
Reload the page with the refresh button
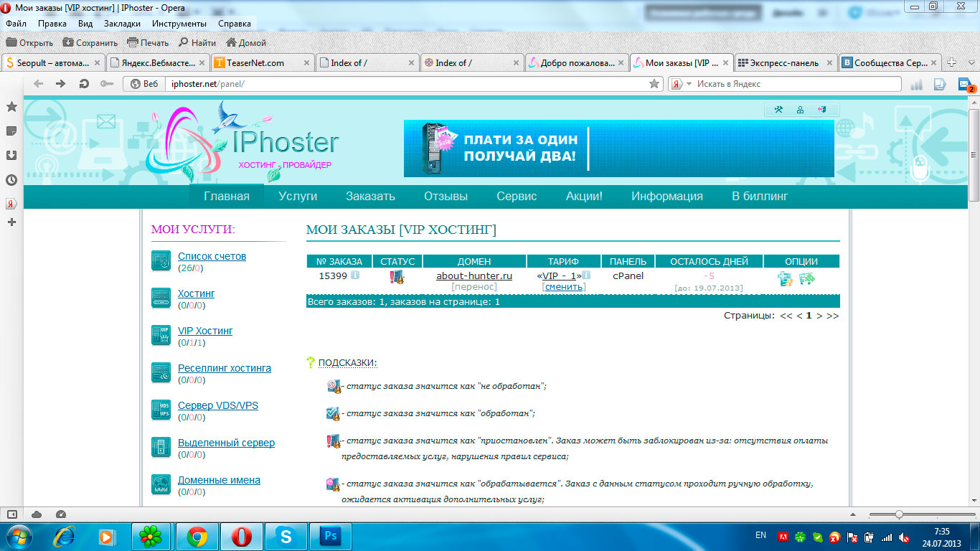tap(84, 84)
